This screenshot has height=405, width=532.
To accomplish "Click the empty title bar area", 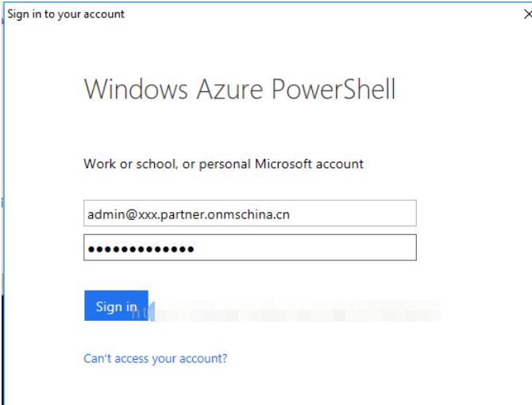I will (322, 14).
